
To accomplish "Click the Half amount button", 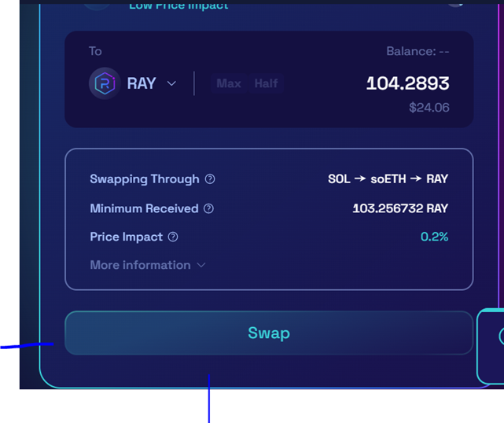I will pos(266,83).
